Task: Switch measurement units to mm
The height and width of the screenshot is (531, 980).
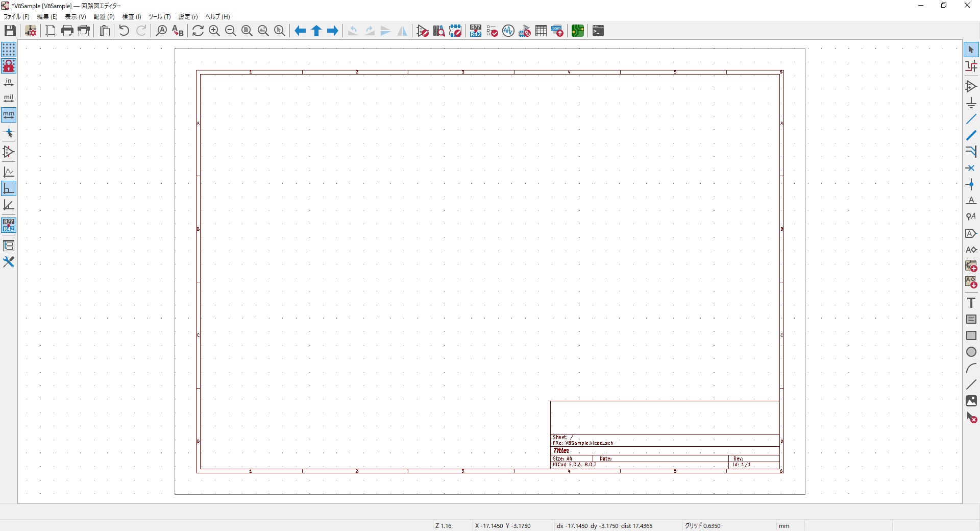Action: point(9,115)
